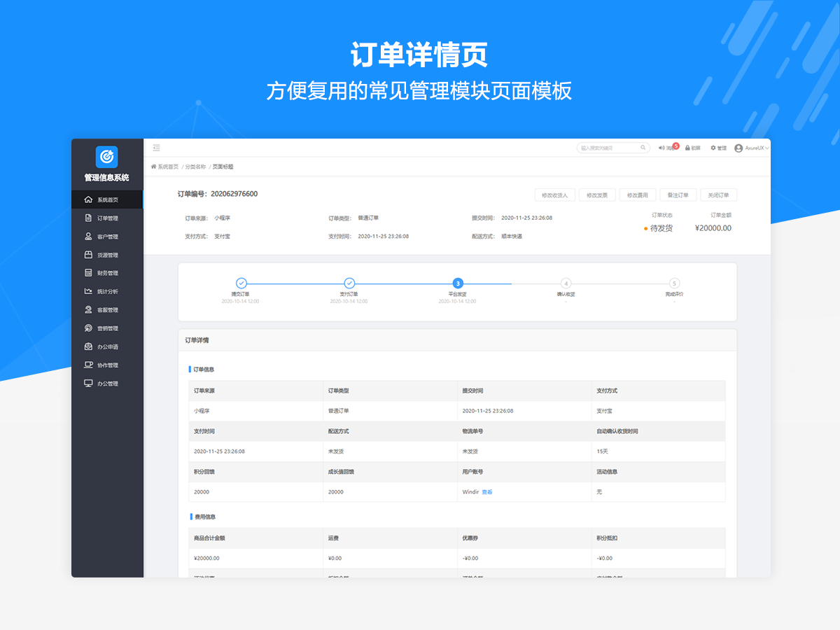The height and width of the screenshot is (630, 840).
Task: Click the sidebar collapse icon in top bar
Action: [157, 148]
